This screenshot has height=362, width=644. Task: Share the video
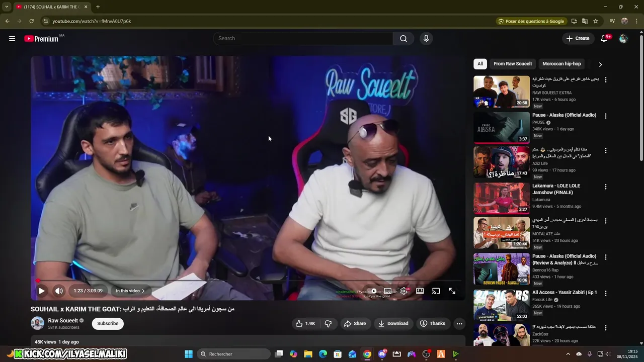click(355, 324)
